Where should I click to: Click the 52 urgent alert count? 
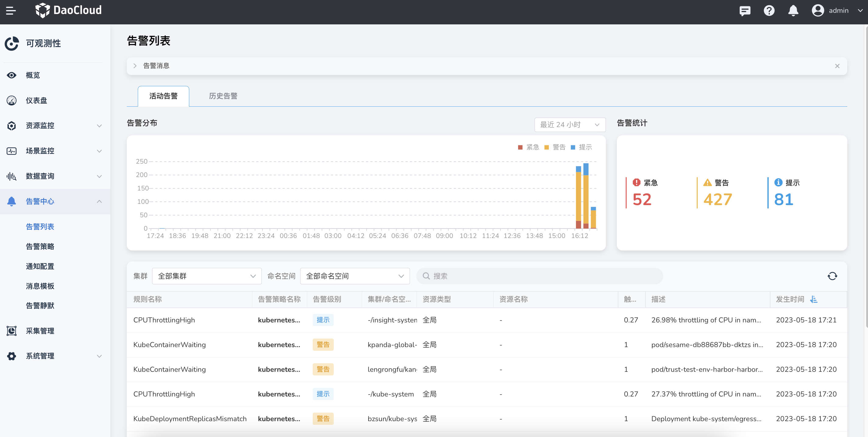pos(642,200)
